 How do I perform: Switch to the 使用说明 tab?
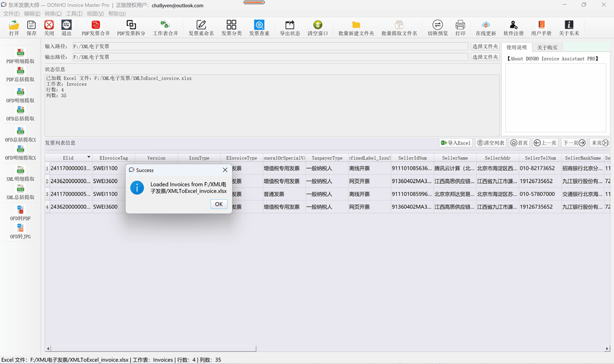pyautogui.click(x=516, y=47)
